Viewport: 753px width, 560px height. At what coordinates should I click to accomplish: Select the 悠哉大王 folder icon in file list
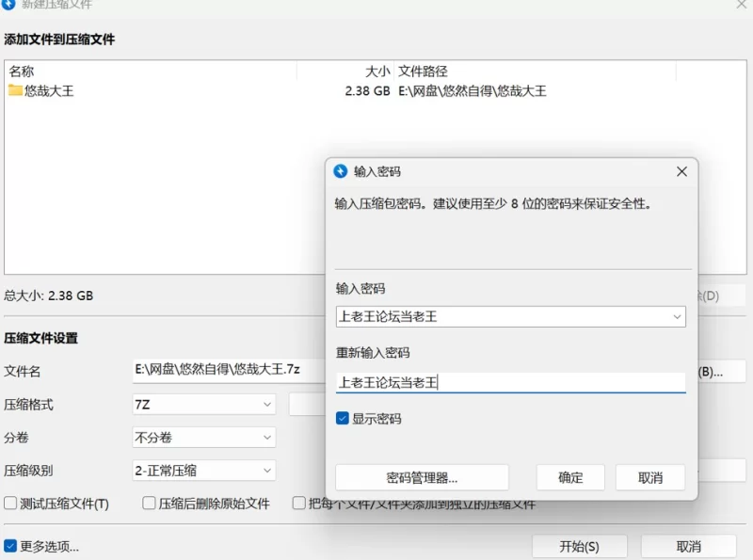(x=15, y=90)
